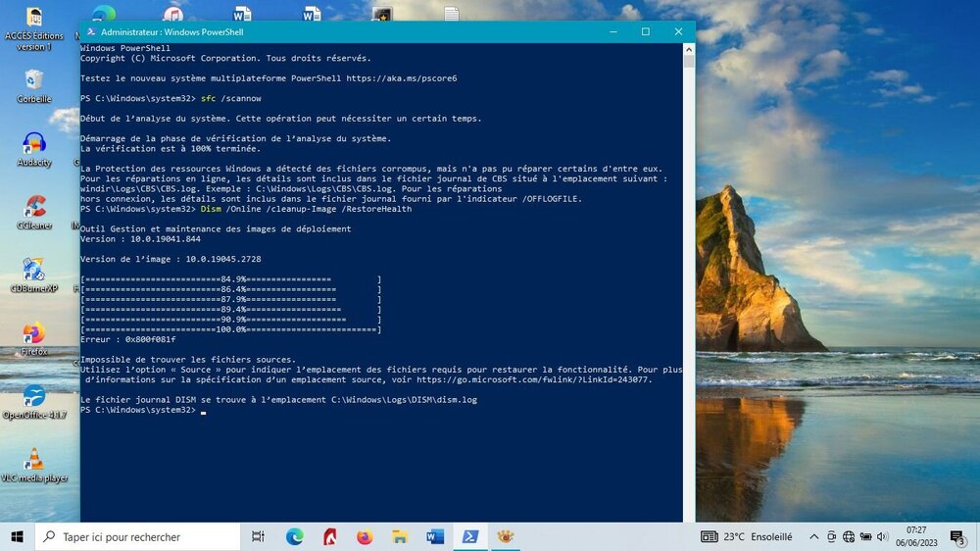Open the Windows Start menu
The image size is (980, 551).
point(17,537)
